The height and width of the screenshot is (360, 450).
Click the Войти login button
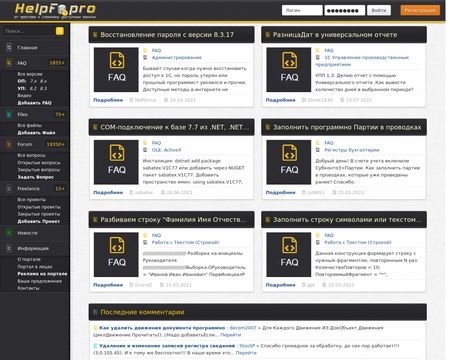click(x=379, y=10)
